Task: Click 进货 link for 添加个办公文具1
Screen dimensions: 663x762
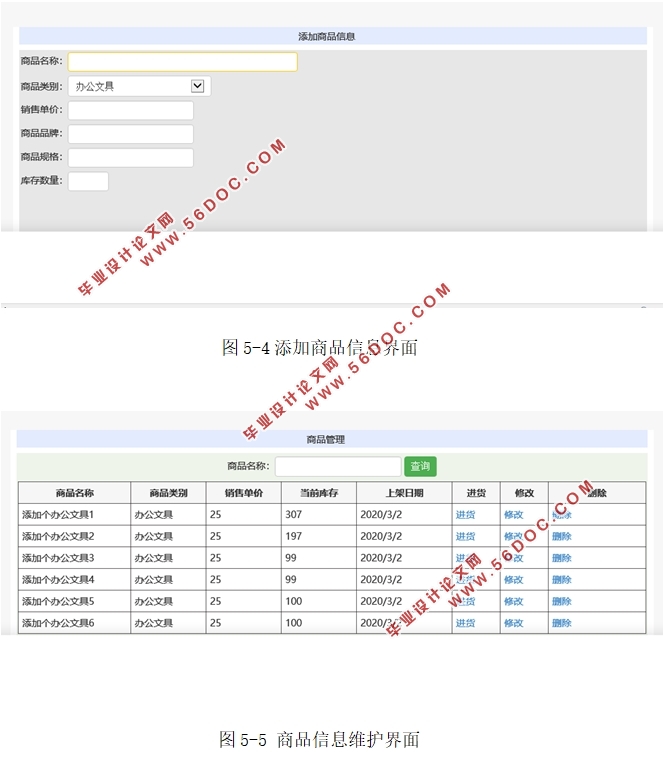Action: [465, 515]
